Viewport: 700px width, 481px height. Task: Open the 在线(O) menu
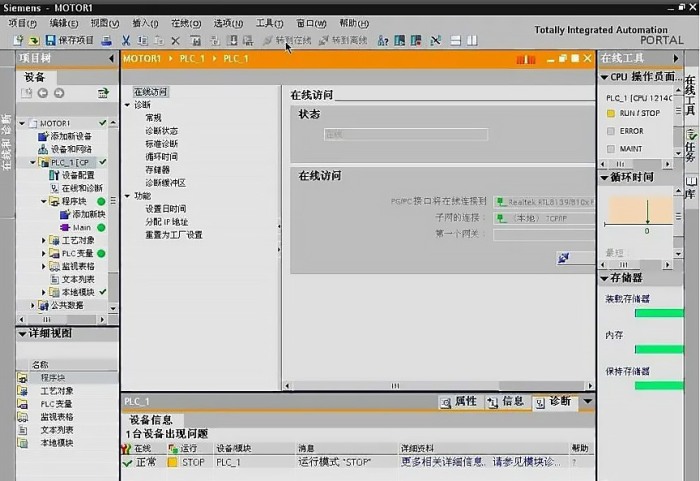[186, 23]
